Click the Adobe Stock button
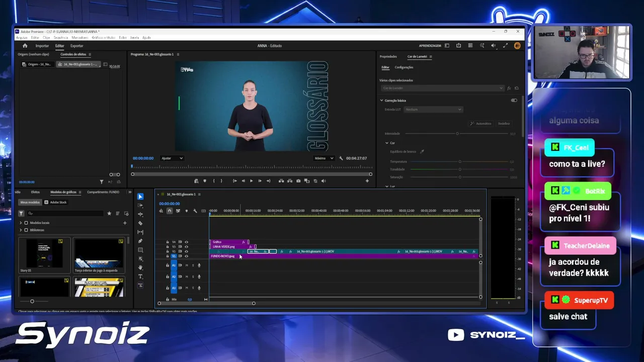 (x=56, y=203)
